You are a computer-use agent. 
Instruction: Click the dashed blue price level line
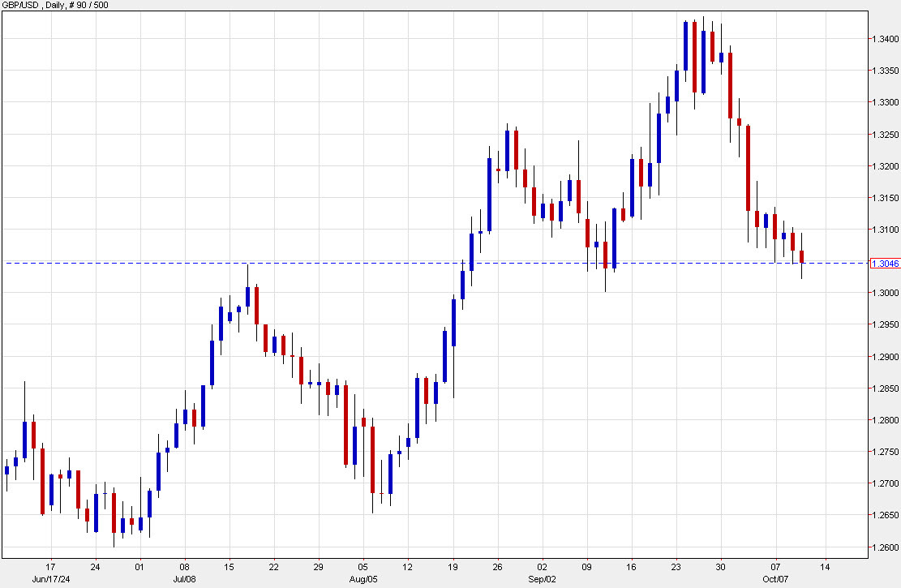click(405, 263)
